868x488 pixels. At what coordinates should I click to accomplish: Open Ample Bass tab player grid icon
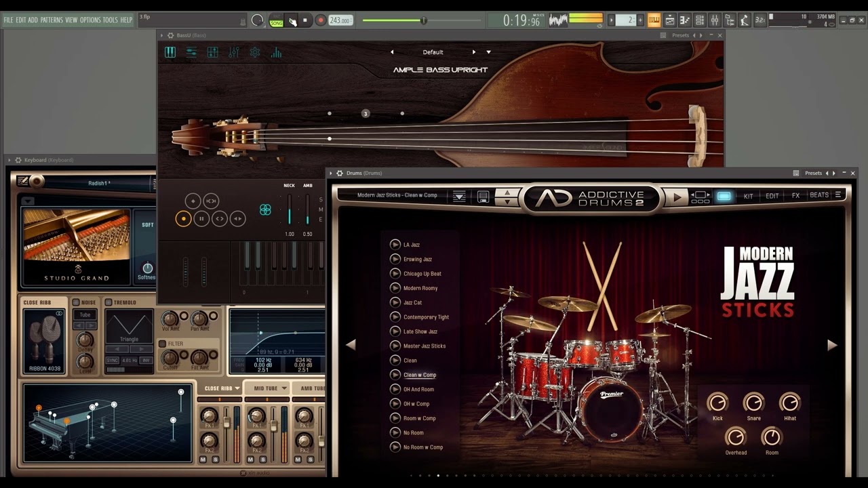pos(212,52)
